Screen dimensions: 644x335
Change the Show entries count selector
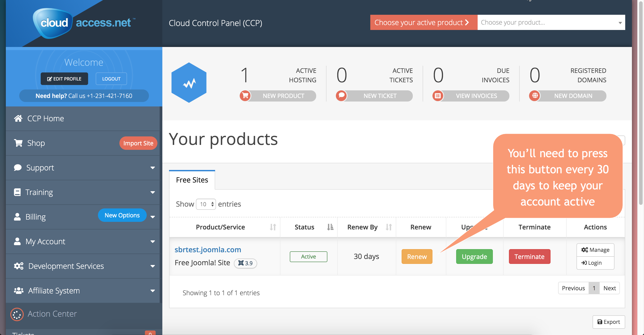click(206, 204)
